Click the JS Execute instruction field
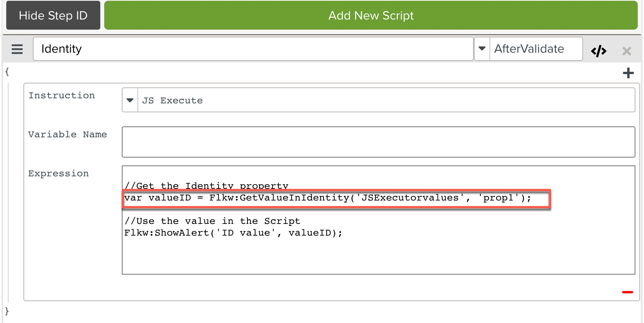 (x=386, y=100)
